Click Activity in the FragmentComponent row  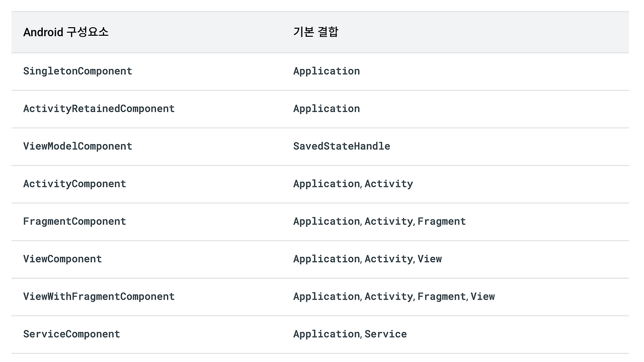pyautogui.click(x=389, y=222)
